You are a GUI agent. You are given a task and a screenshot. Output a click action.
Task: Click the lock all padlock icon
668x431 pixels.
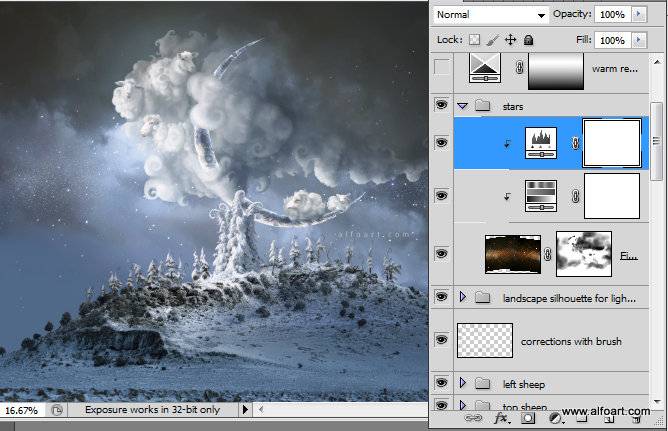click(x=528, y=40)
